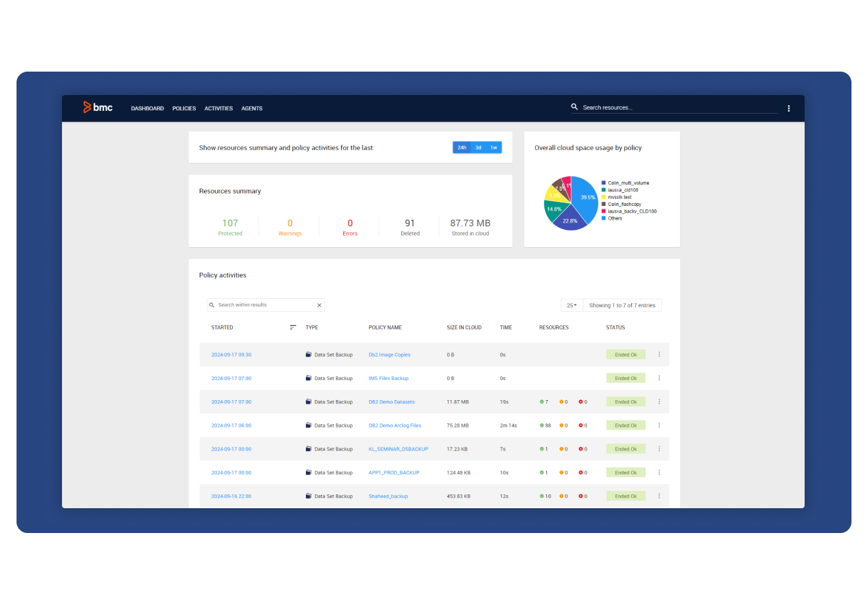Open the top-right kebab menu icon
This screenshot has width=868, height=606.
[x=789, y=108]
